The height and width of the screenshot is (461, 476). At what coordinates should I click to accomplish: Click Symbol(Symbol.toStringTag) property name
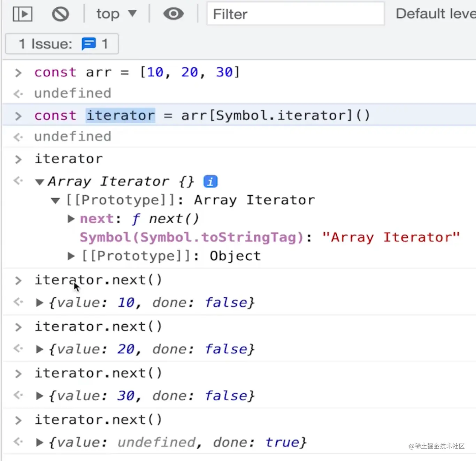[192, 237]
